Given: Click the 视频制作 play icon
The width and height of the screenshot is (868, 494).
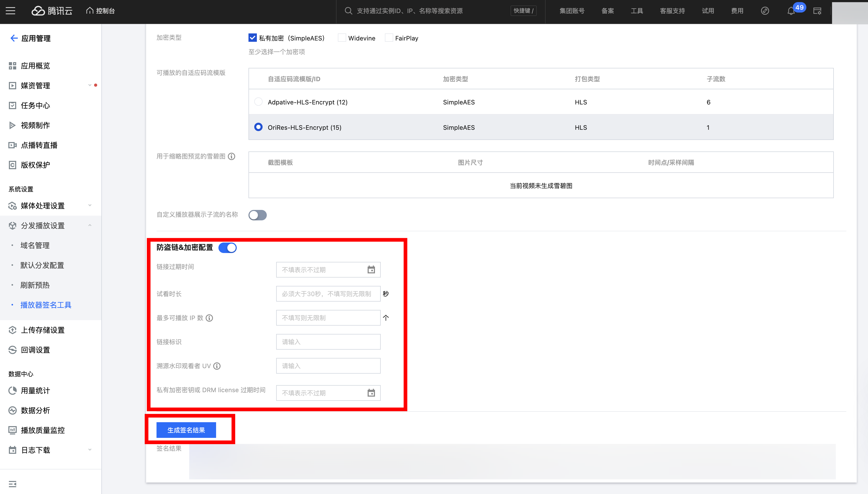Looking at the screenshot, I should [x=13, y=125].
